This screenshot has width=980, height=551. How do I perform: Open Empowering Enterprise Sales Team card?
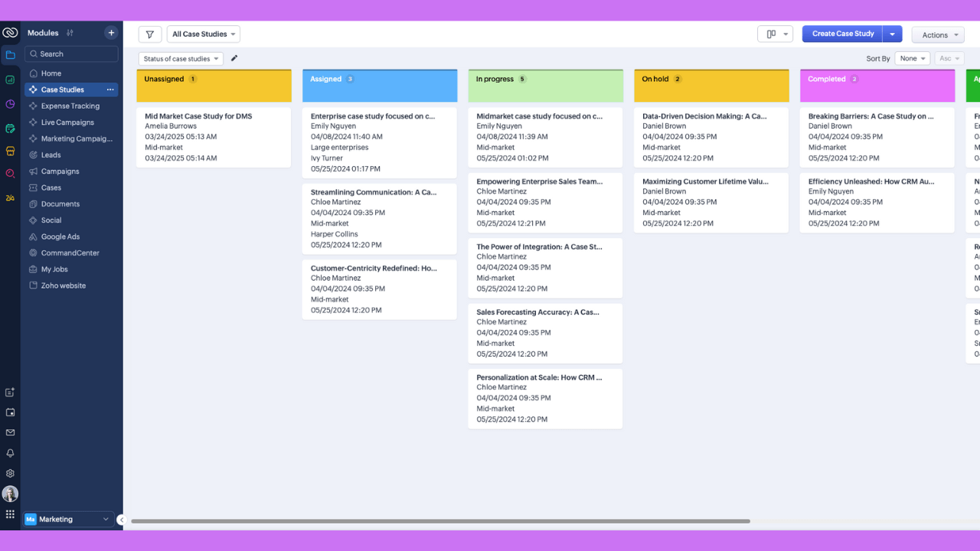[545, 203]
